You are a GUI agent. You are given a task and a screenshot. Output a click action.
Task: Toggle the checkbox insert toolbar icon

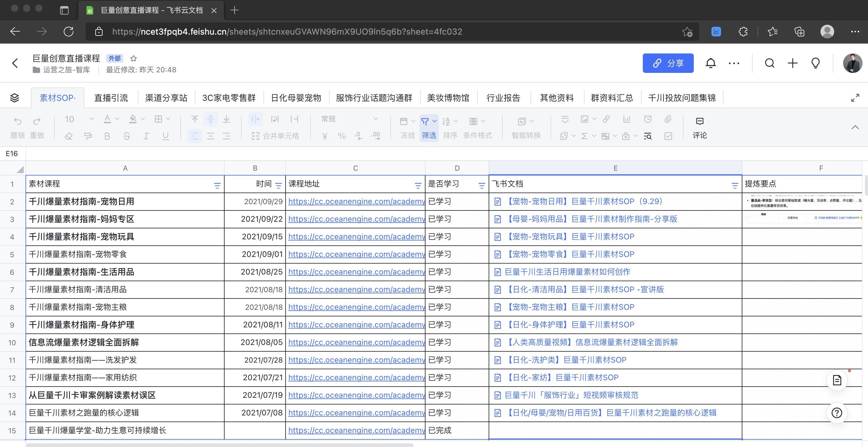(x=668, y=136)
